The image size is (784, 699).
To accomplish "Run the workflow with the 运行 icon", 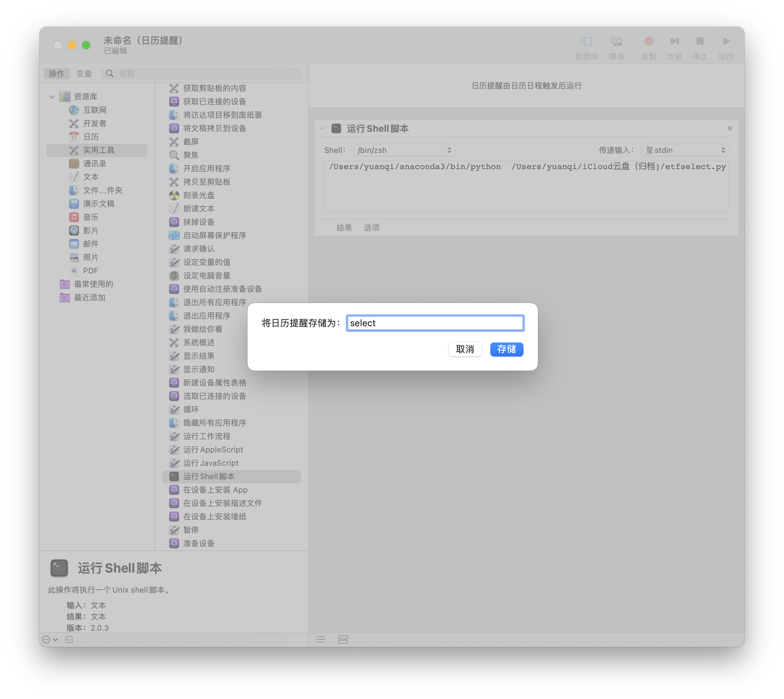I will pos(725,41).
